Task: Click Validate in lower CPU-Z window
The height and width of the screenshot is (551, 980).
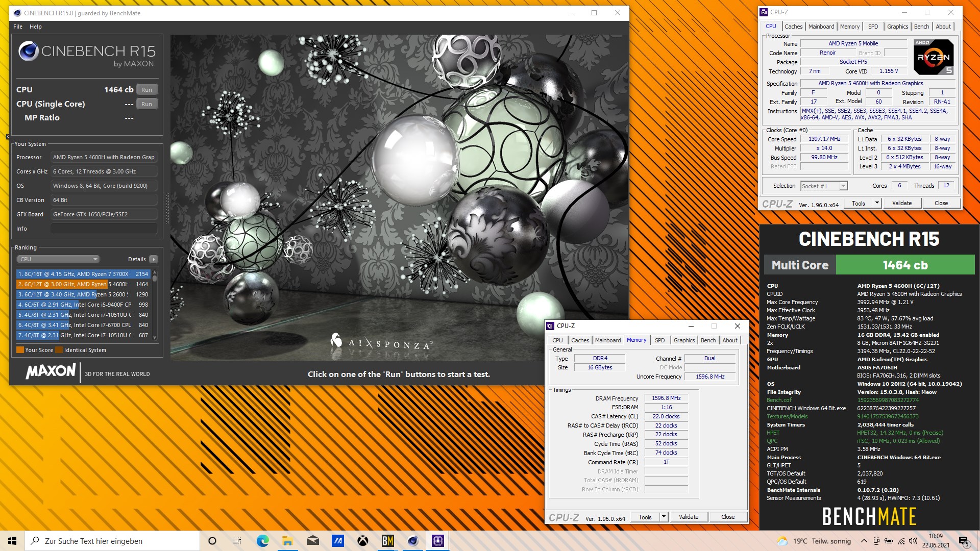Action: click(x=689, y=517)
